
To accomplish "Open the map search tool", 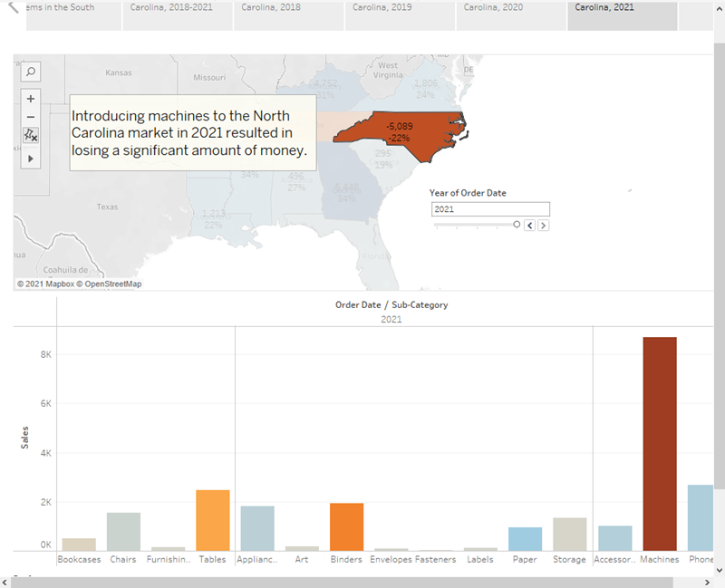I will (x=30, y=72).
